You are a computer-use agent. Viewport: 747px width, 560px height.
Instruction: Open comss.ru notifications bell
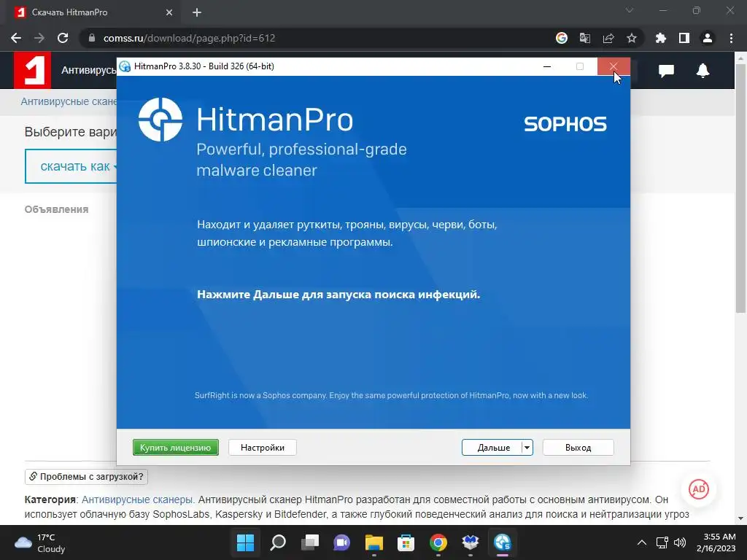[703, 71]
